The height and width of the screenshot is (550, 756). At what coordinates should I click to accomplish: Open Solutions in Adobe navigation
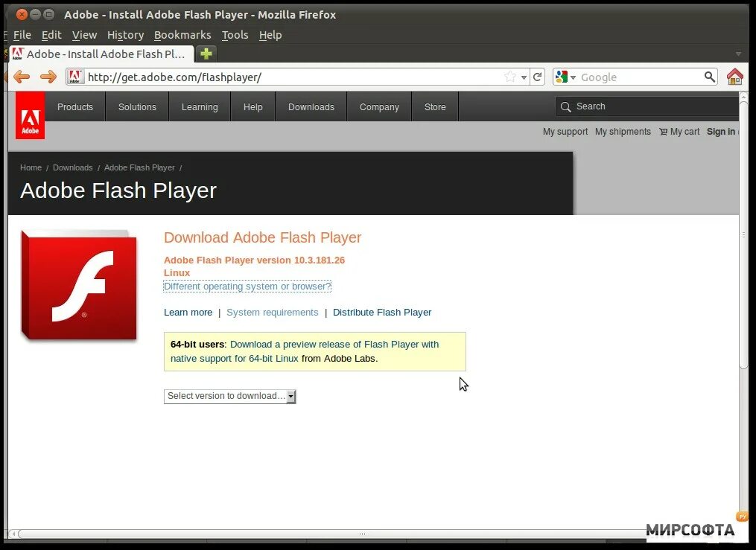137,107
